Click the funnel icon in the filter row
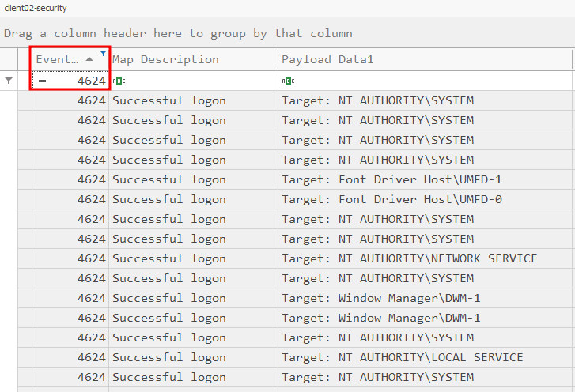Viewport: 575px width, 392px height. (x=9, y=81)
